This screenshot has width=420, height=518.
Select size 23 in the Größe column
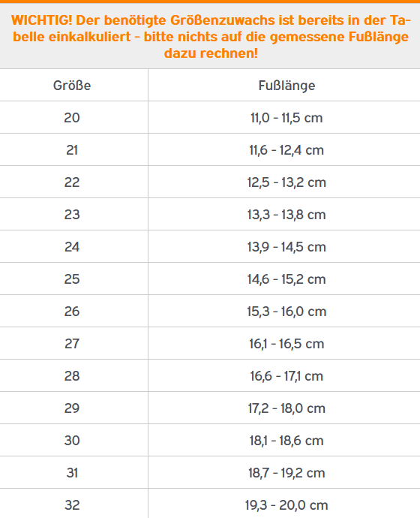(x=72, y=215)
